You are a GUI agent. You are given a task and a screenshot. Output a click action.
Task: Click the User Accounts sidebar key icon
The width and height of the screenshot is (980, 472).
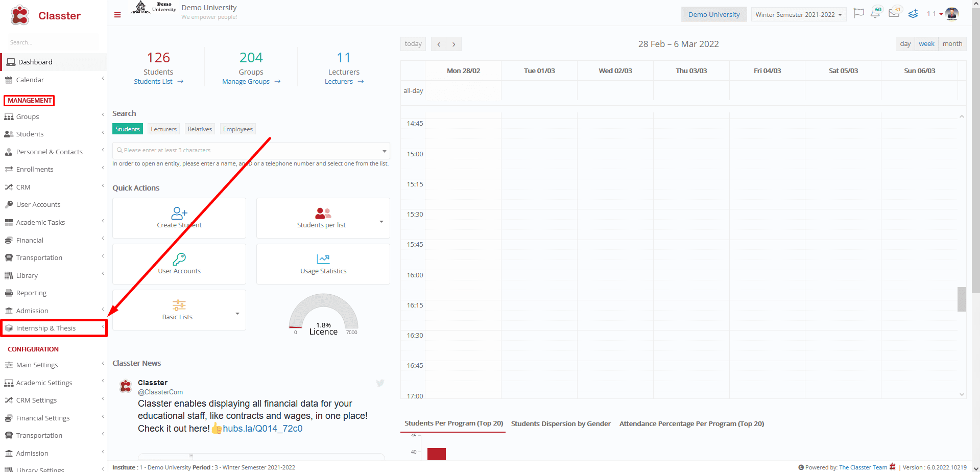click(x=9, y=204)
